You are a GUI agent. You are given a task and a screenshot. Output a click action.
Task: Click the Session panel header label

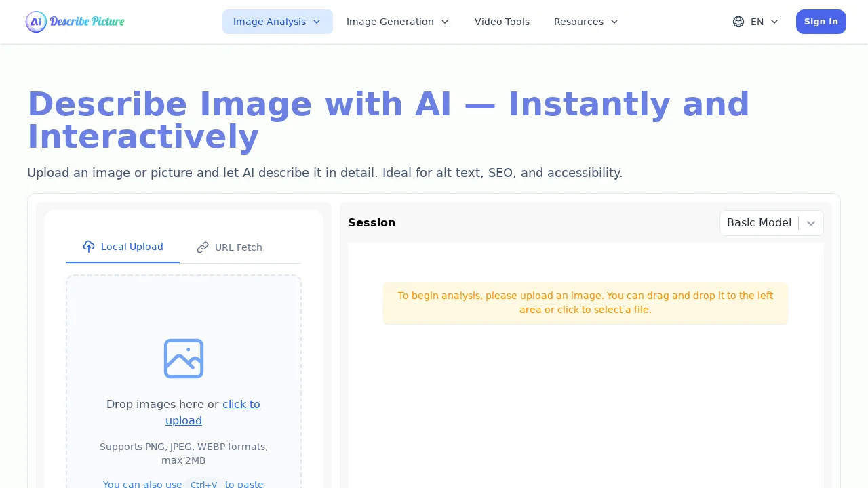[x=372, y=222]
